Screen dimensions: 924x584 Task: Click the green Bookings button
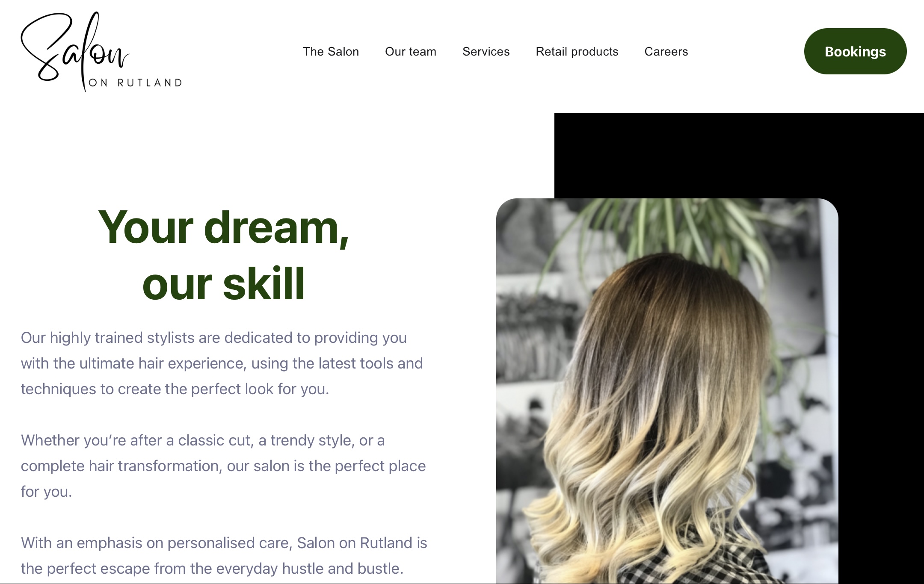tap(855, 51)
